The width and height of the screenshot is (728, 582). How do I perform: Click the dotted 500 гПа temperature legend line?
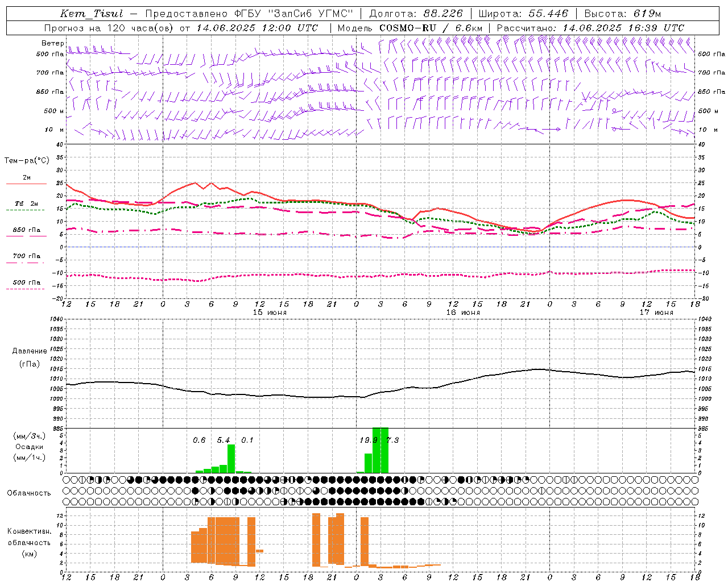(x=26, y=289)
